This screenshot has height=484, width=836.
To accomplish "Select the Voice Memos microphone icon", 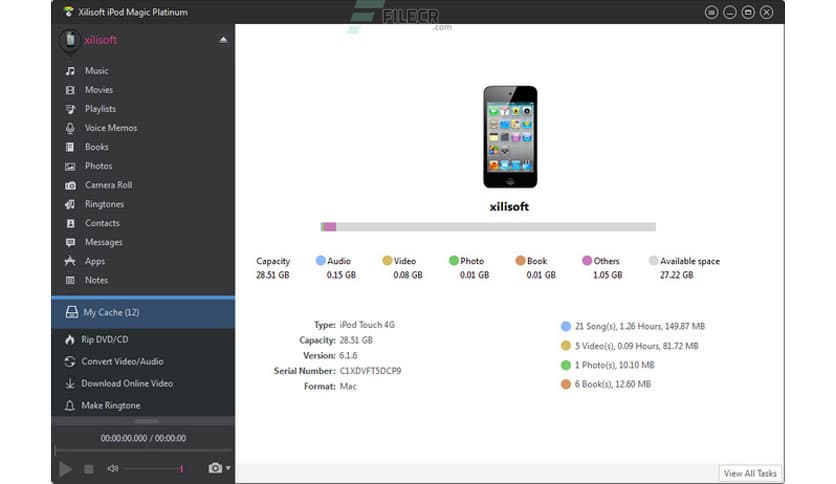I will 70,128.
